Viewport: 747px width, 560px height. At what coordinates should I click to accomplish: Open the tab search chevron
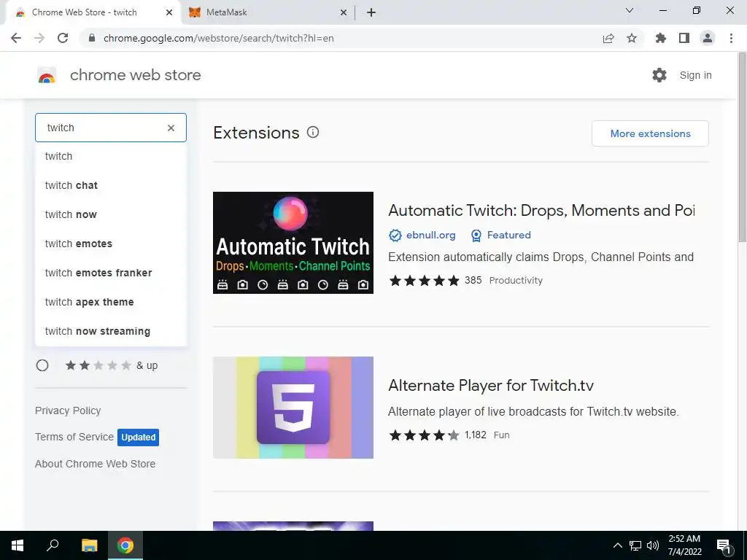tap(630, 10)
